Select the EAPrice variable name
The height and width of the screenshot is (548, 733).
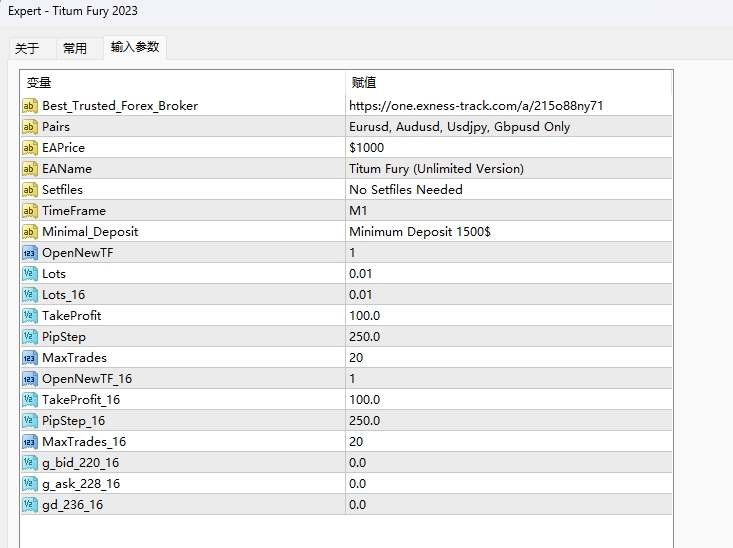tap(64, 148)
